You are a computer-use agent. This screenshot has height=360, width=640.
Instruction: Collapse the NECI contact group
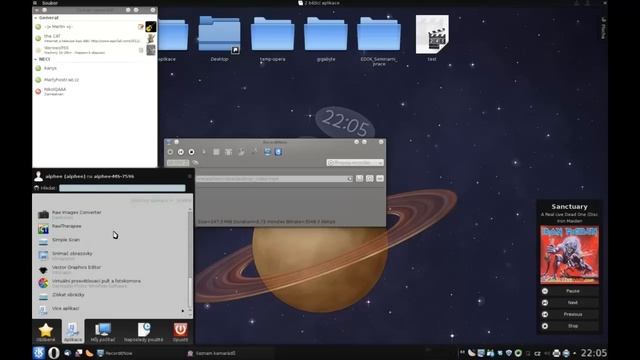tap(36, 59)
